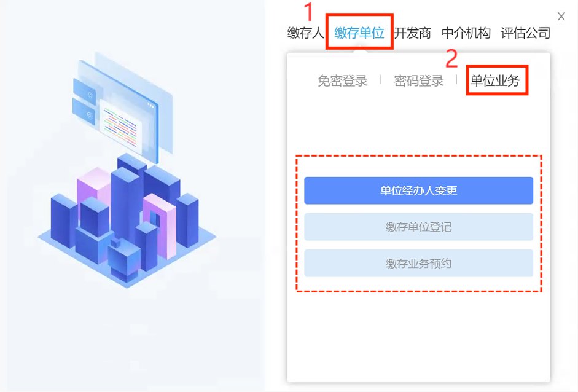Click the small blue cards beside the floating window
578x392 pixels.
(84, 102)
